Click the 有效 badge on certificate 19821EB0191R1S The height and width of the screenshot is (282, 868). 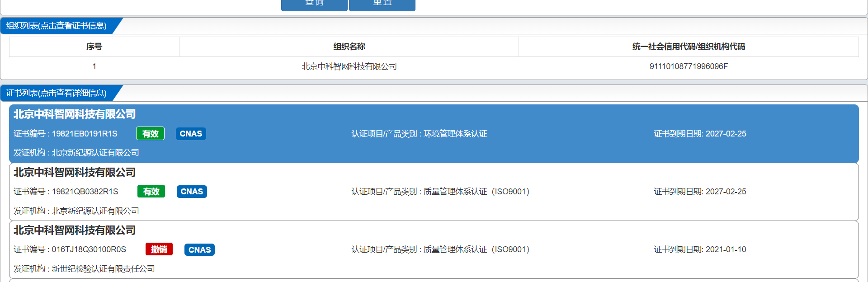coord(150,134)
